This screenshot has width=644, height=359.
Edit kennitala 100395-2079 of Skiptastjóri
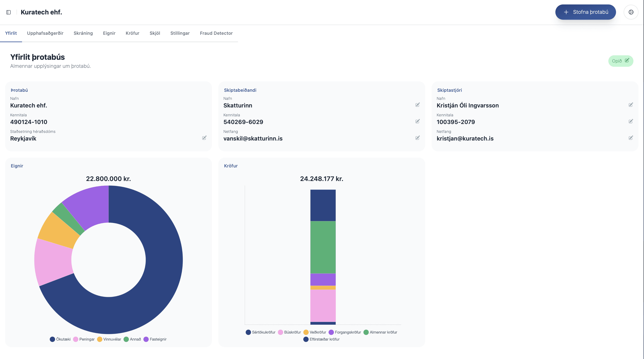(x=631, y=121)
